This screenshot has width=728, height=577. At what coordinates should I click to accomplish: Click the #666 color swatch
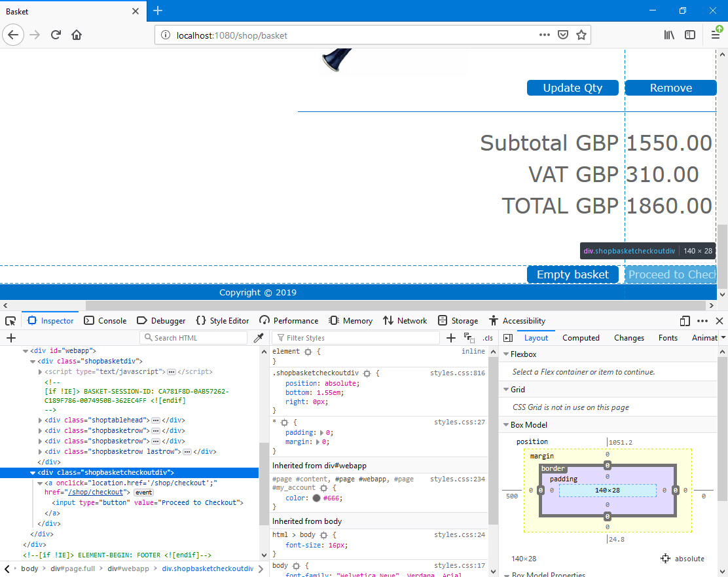click(317, 498)
